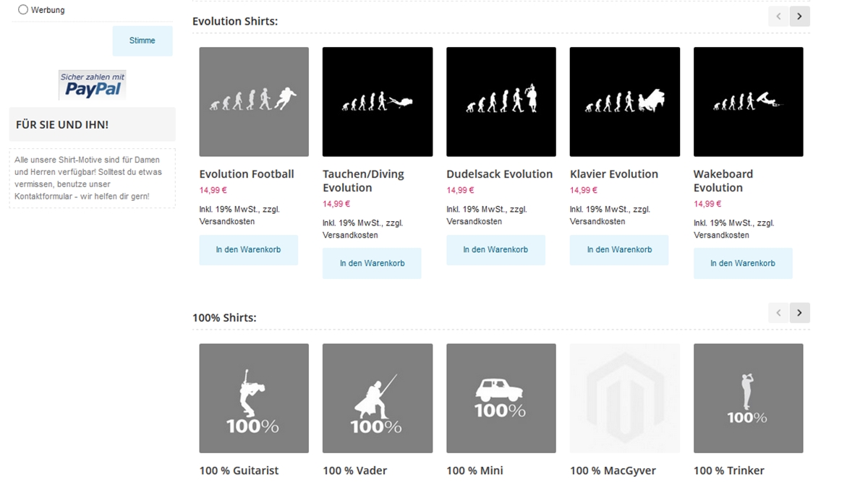868x482 pixels.
Task: Go to next Evolution Shirts slide
Action: coord(799,16)
